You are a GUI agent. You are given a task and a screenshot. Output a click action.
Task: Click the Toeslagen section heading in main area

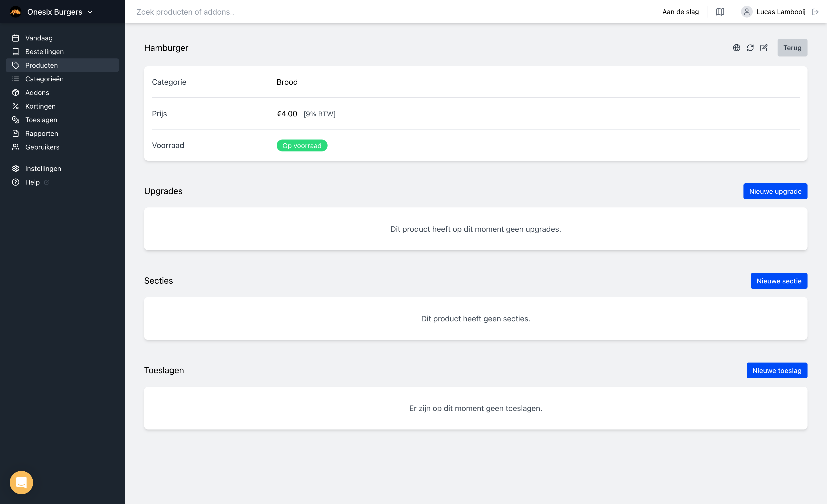coord(164,370)
